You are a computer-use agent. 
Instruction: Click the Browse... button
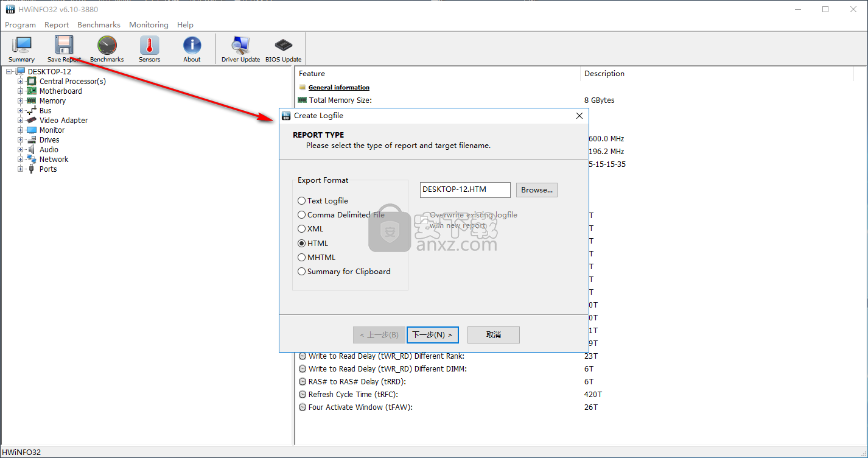[x=537, y=190]
